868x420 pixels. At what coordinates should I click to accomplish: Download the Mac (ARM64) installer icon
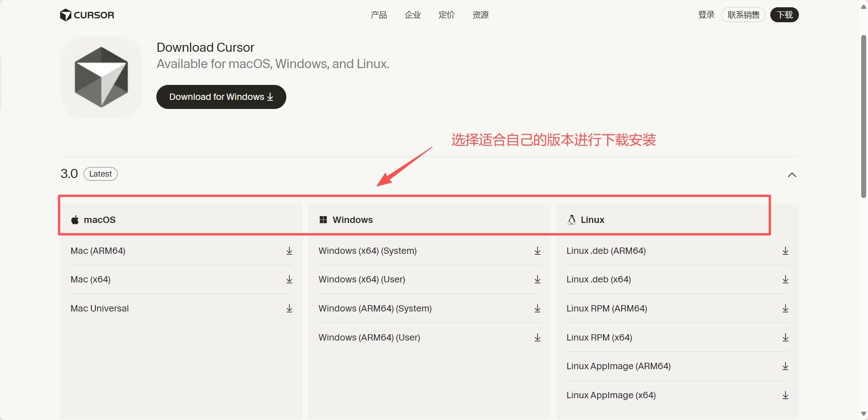[289, 251]
